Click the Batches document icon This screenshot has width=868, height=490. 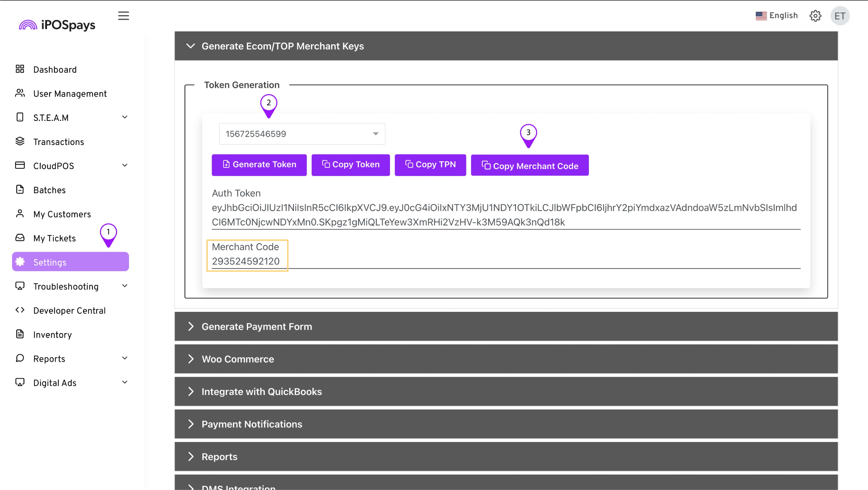click(x=20, y=189)
